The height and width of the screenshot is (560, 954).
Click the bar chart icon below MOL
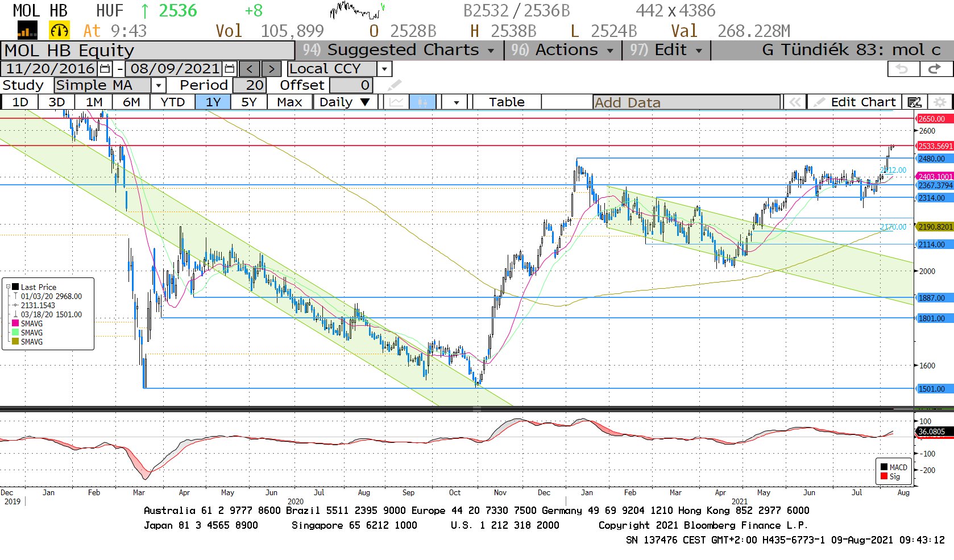click(x=27, y=30)
